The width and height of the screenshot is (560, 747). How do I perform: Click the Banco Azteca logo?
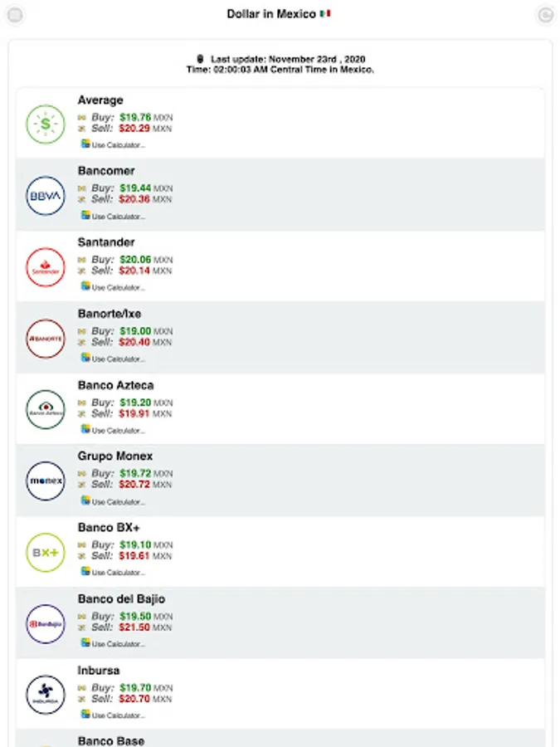click(x=45, y=410)
